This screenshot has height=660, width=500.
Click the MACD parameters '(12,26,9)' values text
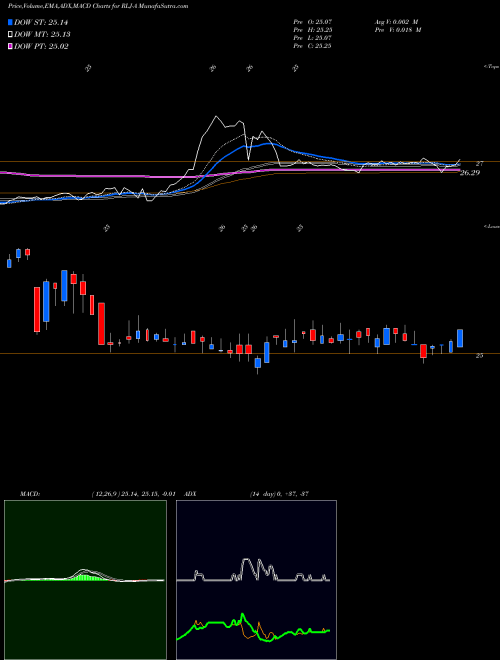(x=133, y=494)
